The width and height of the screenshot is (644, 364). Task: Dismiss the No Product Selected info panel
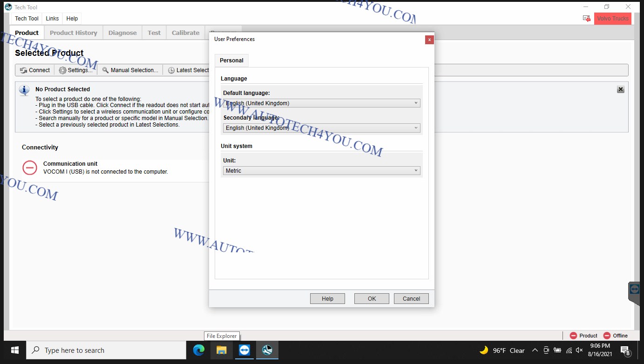621,89
